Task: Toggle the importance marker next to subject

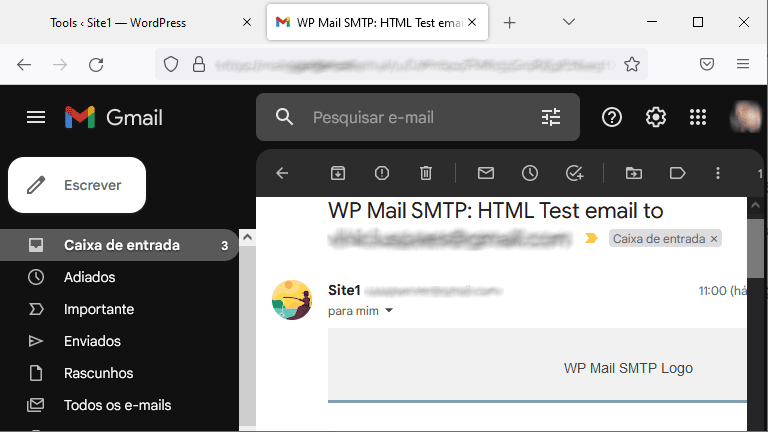Action: (591, 239)
